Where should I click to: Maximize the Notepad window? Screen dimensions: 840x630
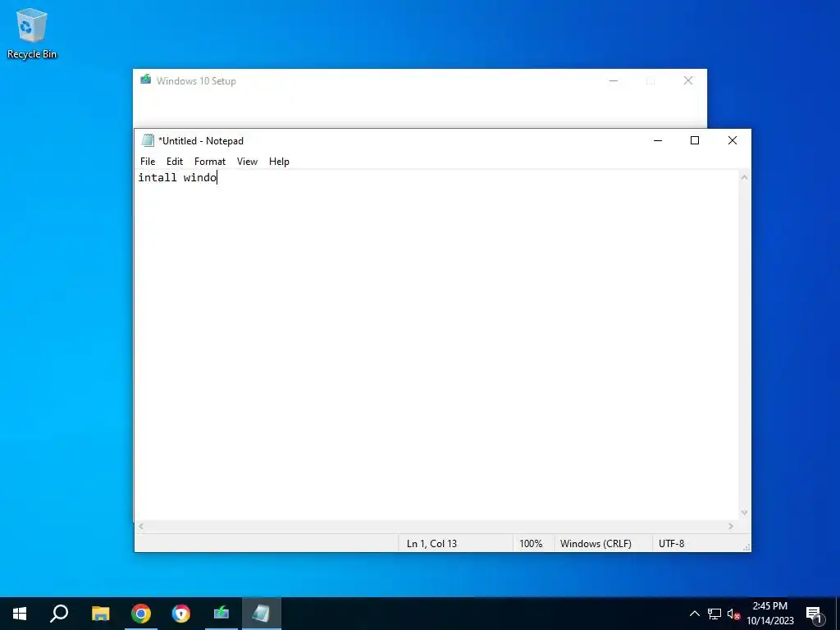695,140
